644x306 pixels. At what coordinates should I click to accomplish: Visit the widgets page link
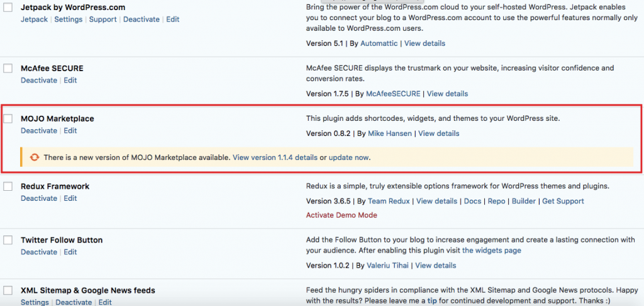click(x=492, y=250)
